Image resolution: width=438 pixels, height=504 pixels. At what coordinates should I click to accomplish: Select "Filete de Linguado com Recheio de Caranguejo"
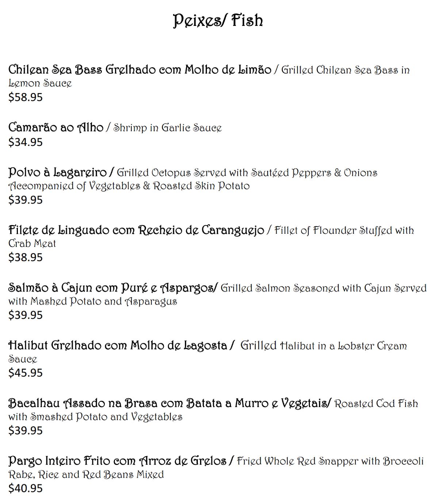coord(136,230)
